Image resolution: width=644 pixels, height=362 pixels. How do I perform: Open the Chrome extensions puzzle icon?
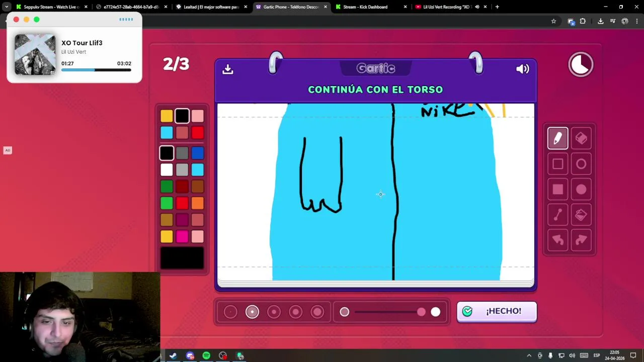point(583,21)
